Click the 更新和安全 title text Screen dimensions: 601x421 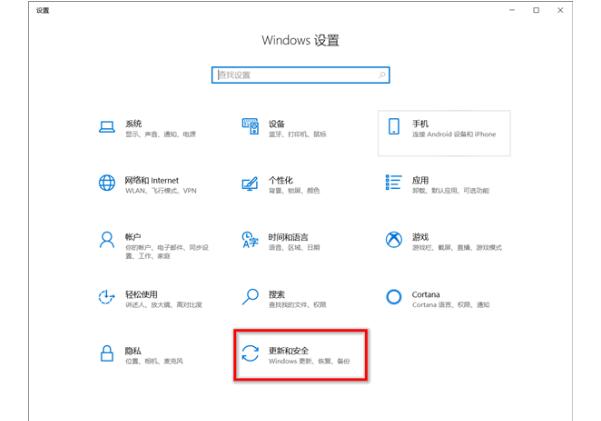(288, 350)
